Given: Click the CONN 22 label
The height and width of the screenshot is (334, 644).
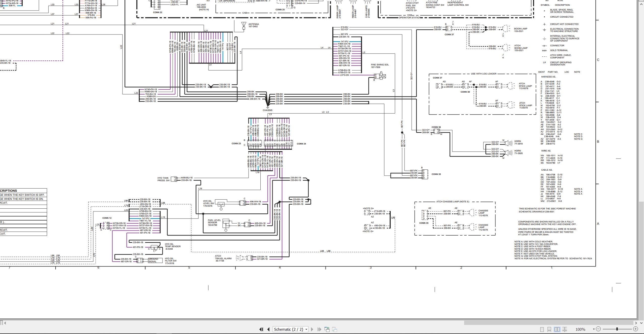Looking at the screenshot, I should [157, 12].
